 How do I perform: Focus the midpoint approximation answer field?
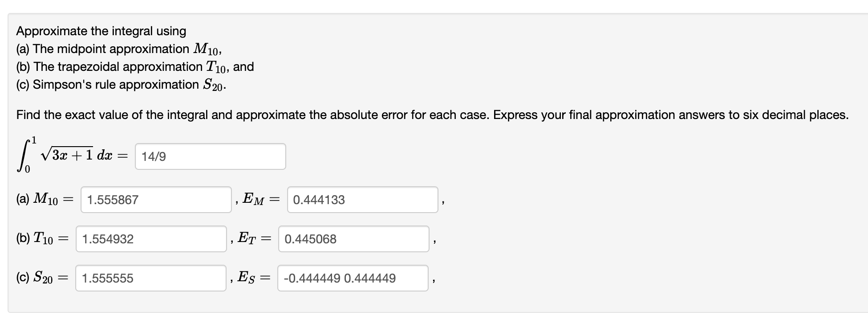[x=156, y=200]
